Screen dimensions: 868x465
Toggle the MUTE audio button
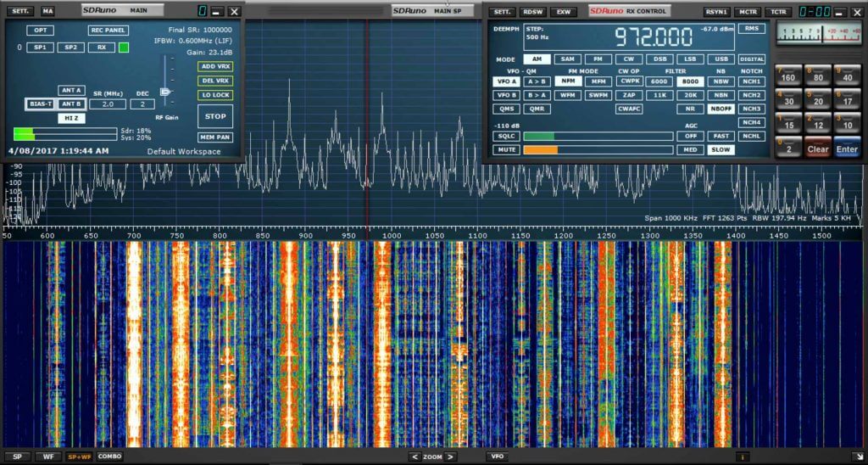click(x=507, y=149)
